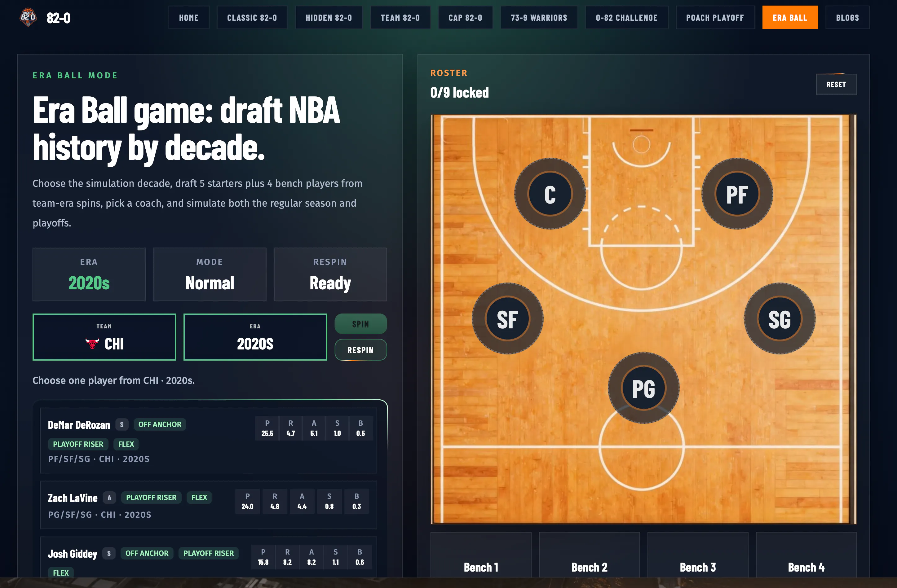Click the Era 2020S spin result box
This screenshot has height=588, width=897.
point(255,337)
